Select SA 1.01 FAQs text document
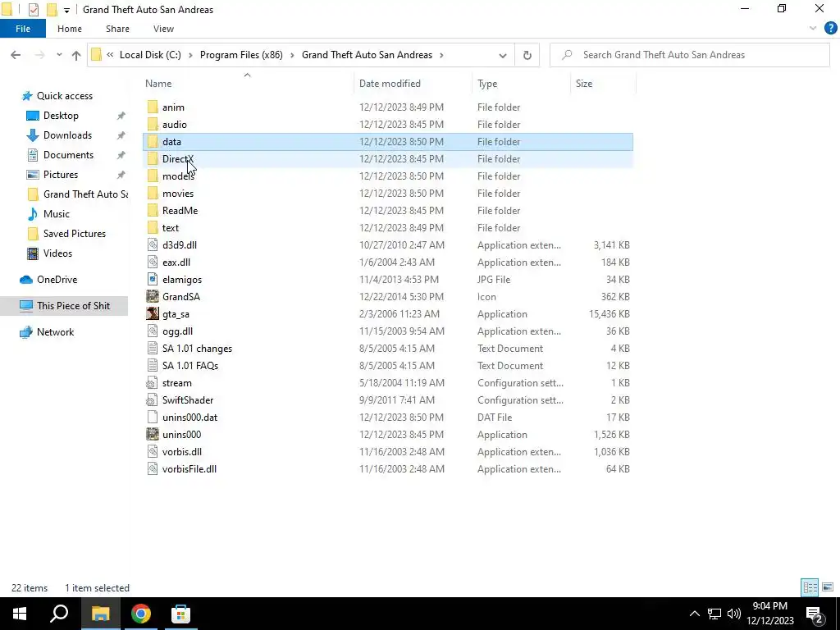Screen dimensions: 840x630 (190, 366)
